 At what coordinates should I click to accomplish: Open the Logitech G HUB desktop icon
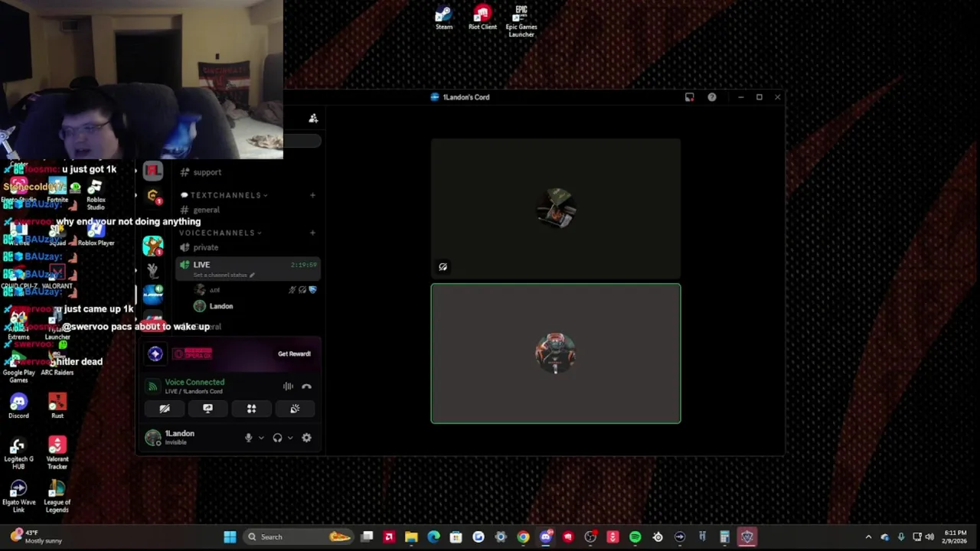(18, 452)
